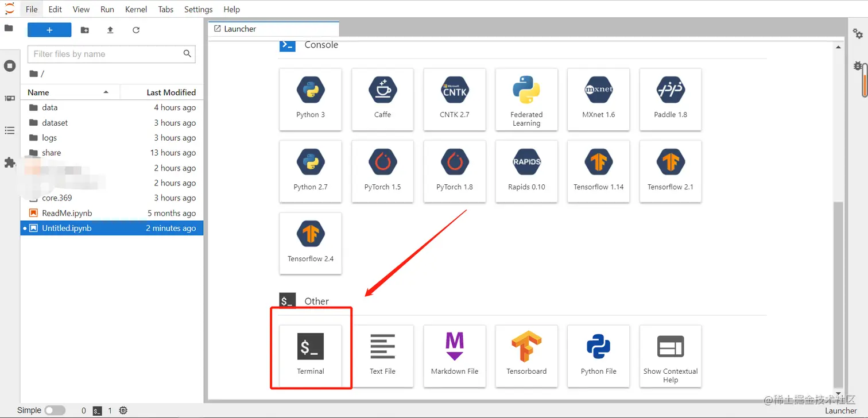Select the Launcher tab
The image size is (868, 418).
pyautogui.click(x=274, y=29)
